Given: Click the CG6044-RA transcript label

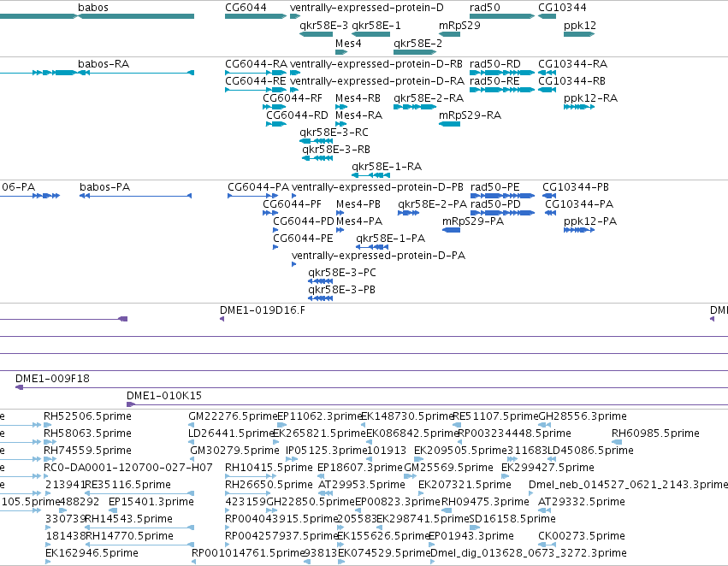Looking at the screenshot, I should (256, 63).
